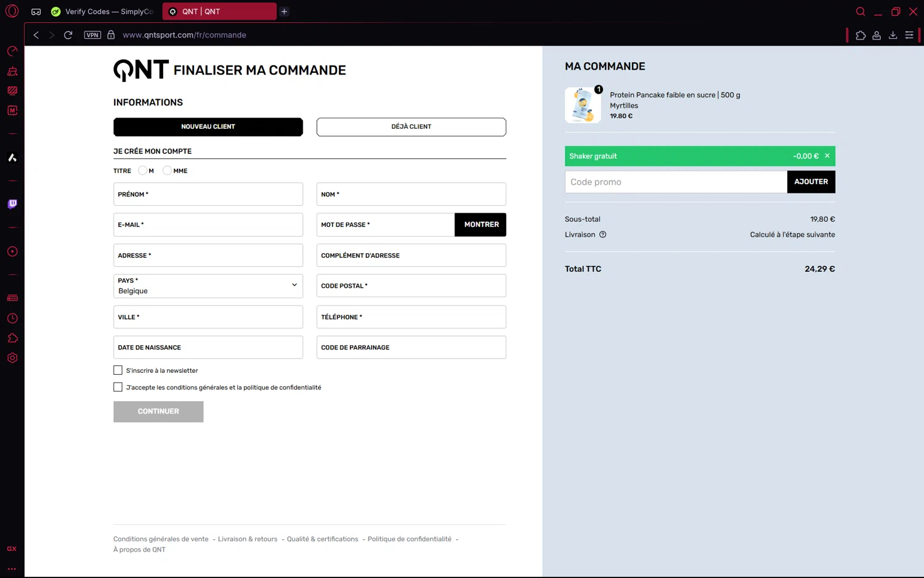Focus the Date de naissance field
The width and height of the screenshot is (924, 578).
pos(208,348)
